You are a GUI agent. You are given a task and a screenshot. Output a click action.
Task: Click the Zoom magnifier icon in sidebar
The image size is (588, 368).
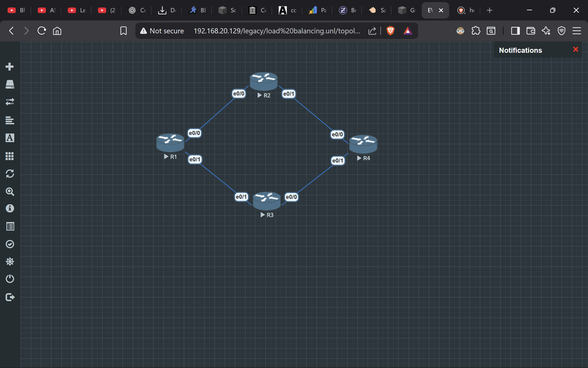10,192
